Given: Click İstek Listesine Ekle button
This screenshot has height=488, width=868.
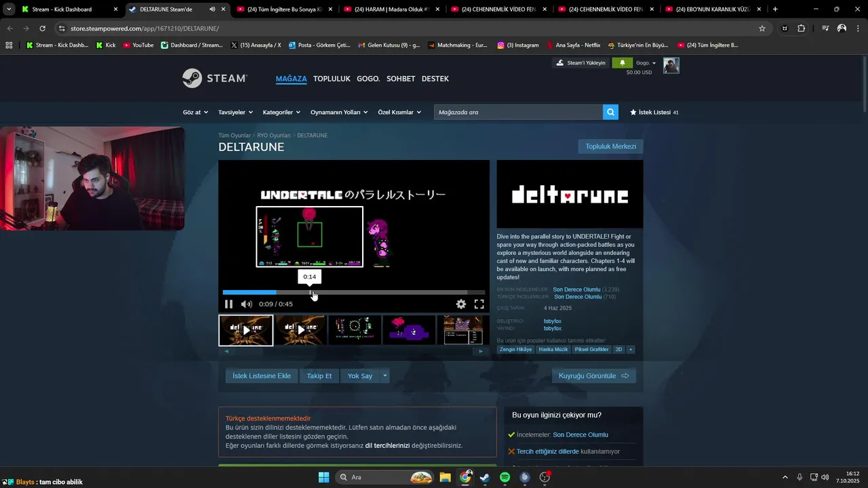Looking at the screenshot, I should 262,375.
